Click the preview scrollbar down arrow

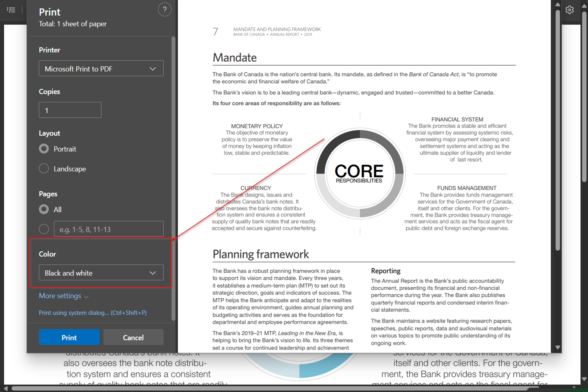click(x=558, y=347)
